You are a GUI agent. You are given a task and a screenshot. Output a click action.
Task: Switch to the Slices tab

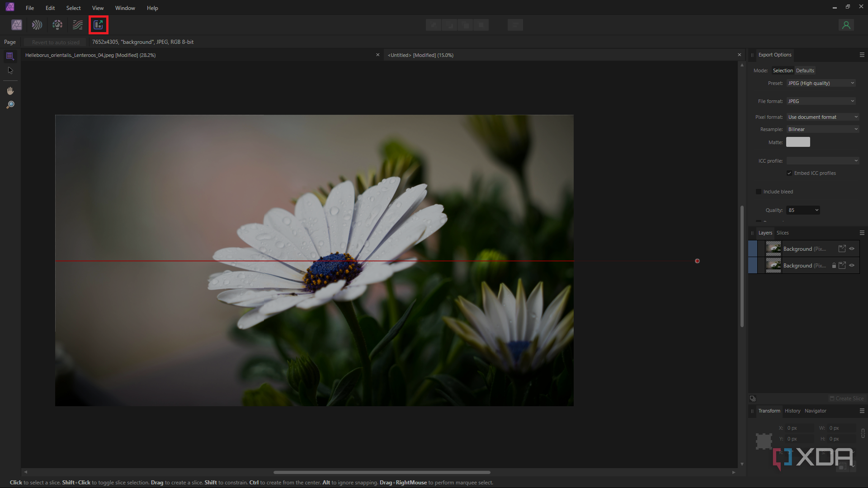[783, 233]
